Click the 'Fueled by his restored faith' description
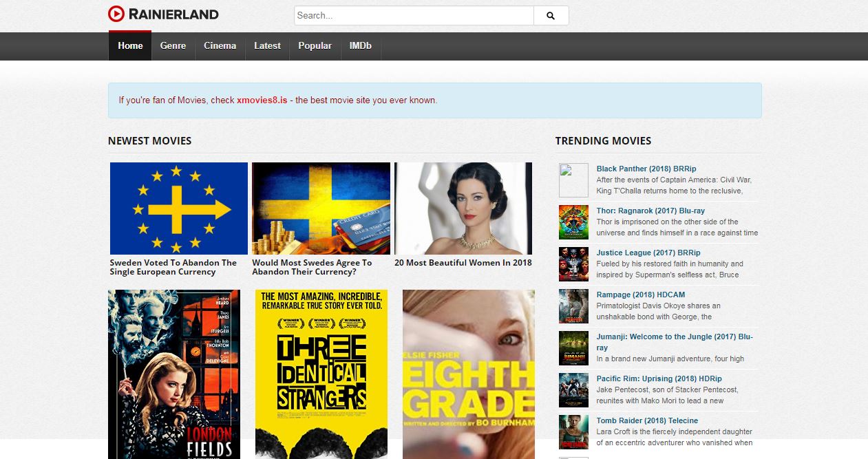This screenshot has width=868, height=459. coord(670,269)
